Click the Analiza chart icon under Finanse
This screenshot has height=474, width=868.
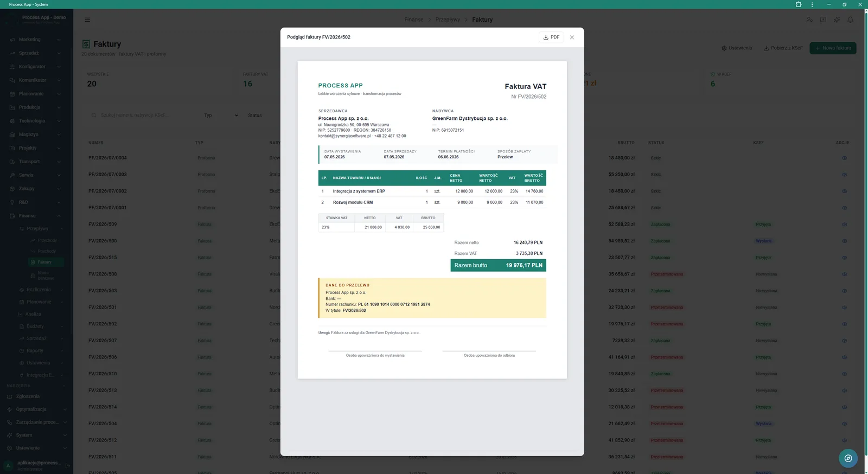click(x=22, y=314)
